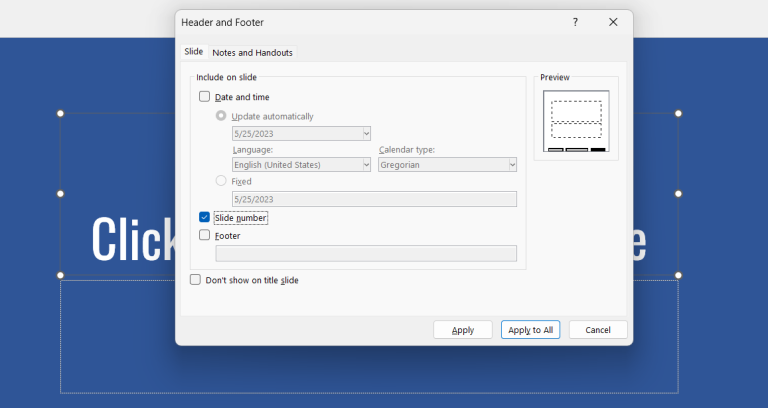The image size is (768, 408).
Task: Click the slide Preview thumbnail
Action: (576, 122)
